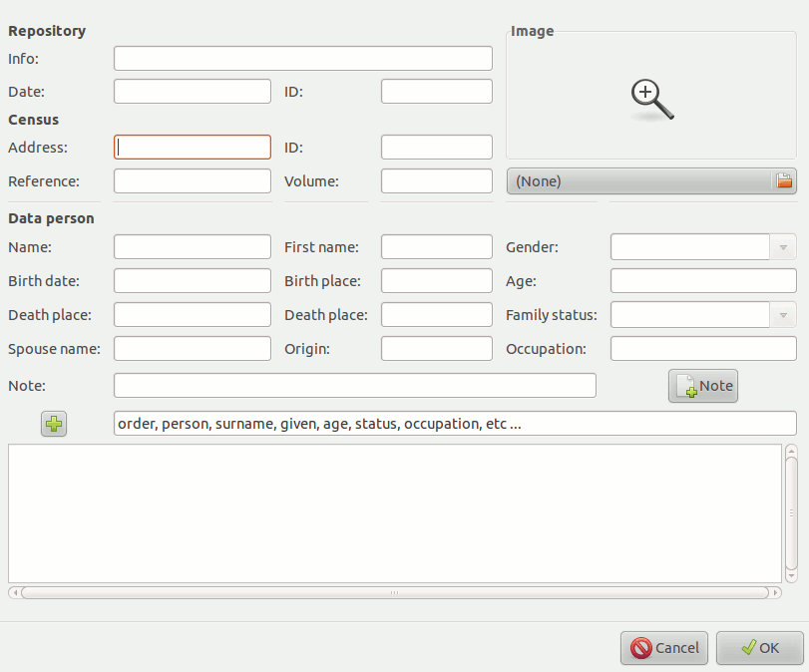The image size is (809, 672).
Task: Focus the Age input field
Action: click(x=703, y=281)
